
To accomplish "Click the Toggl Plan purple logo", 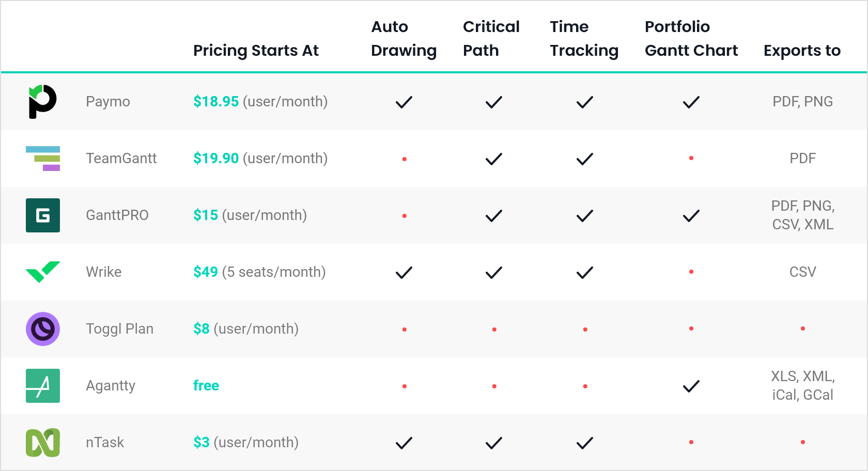I will tap(43, 329).
